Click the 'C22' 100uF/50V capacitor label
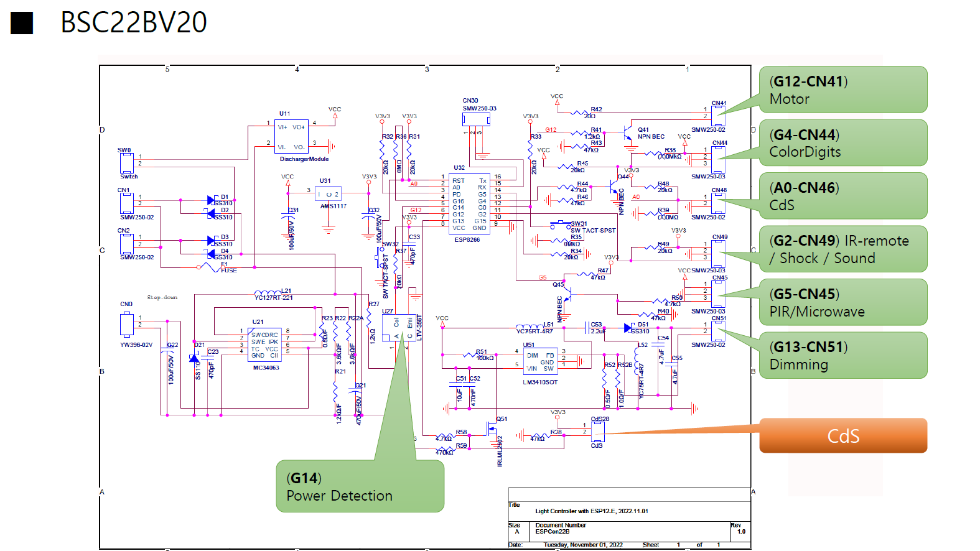This screenshot has height=551, width=980. (x=172, y=345)
